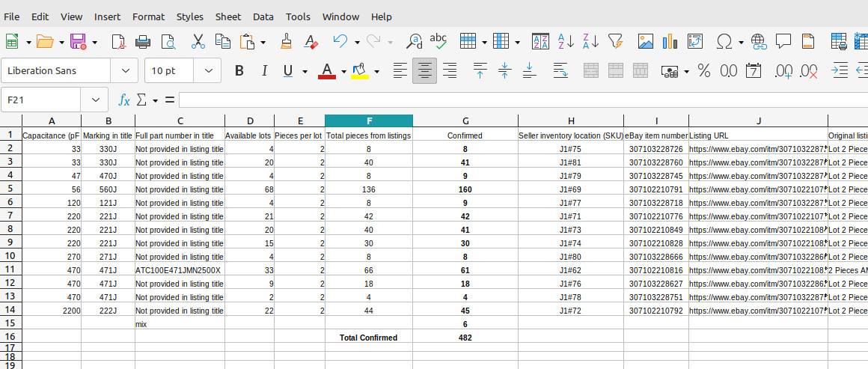Open the font name dropdown
868x369 pixels.
tap(126, 71)
